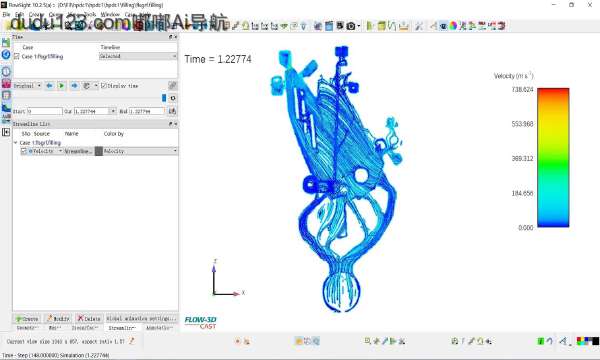The width and height of the screenshot is (600, 360).
Task: Click the blue circular arrow sidebar icon
Action: tap(6, 55)
